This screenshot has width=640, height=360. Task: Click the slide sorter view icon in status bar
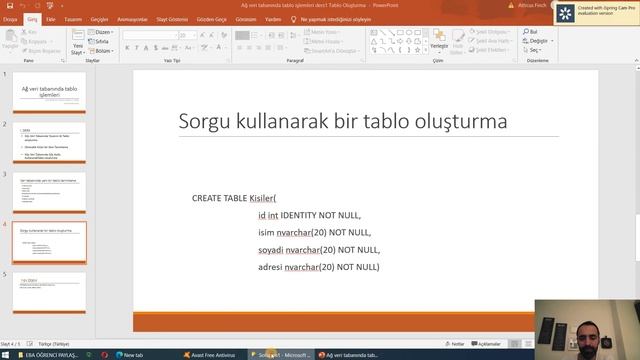pos(528,344)
